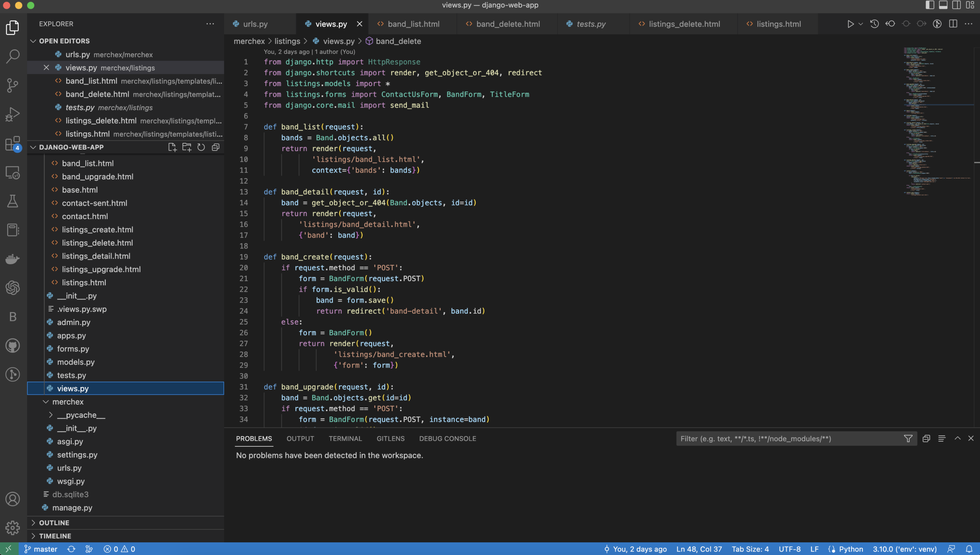Open Run and Debug view icon
The image size is (980, 555).
tap(13, 114)
